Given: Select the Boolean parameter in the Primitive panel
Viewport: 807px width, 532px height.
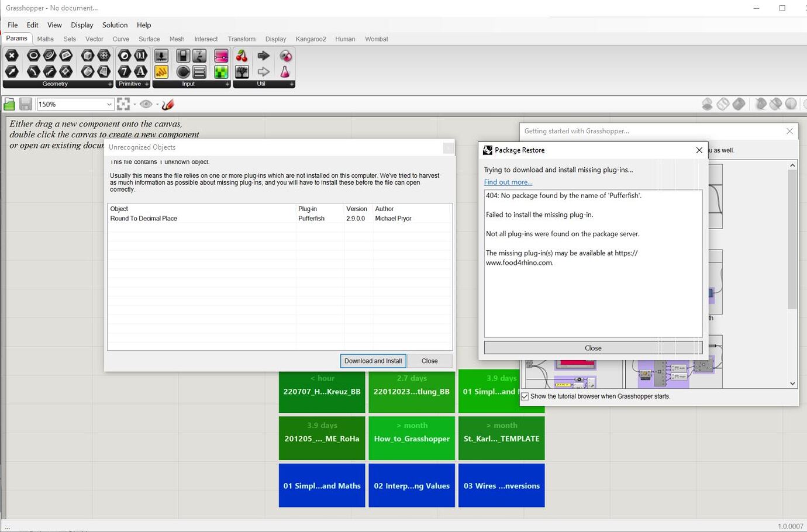Looking at the screenshot, I should [x=125, y=56].
